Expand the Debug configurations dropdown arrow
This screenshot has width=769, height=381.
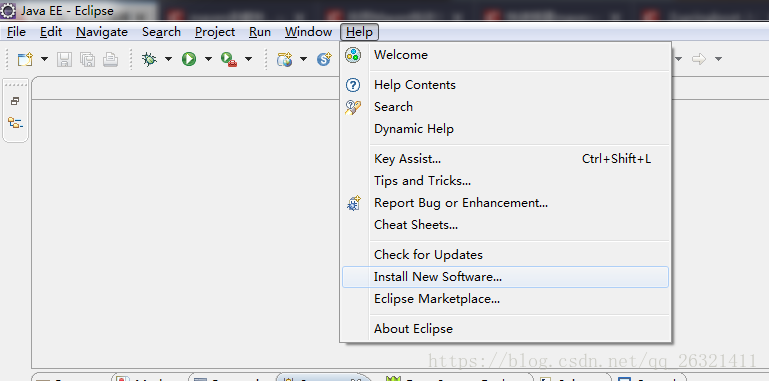(x=168, y=59)
